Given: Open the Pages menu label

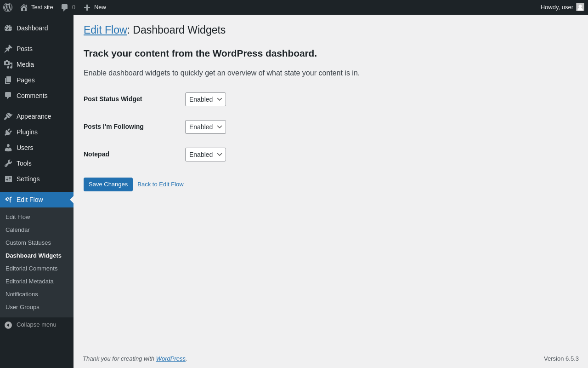Looking at the screenshot, I should point(26,80).
